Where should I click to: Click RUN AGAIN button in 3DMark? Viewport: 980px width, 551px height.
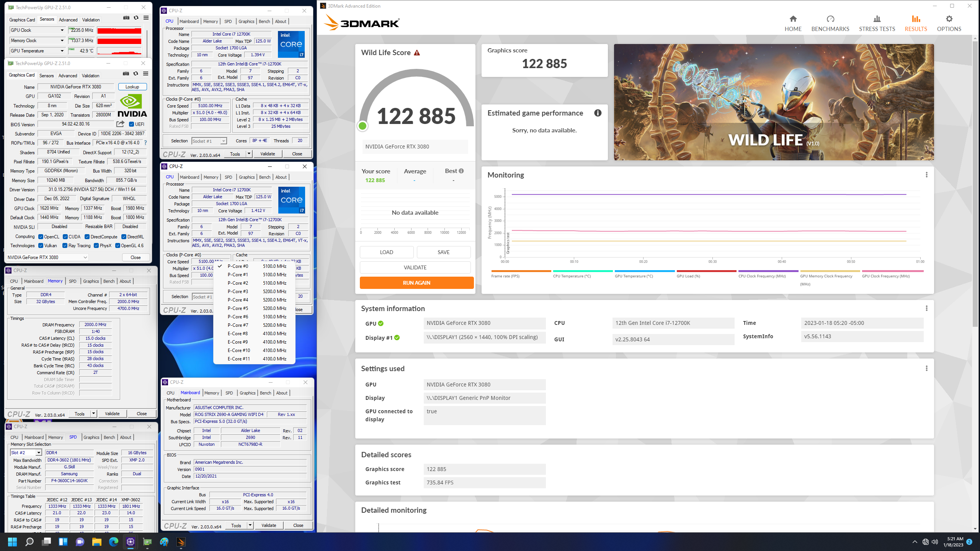point(416,283)
